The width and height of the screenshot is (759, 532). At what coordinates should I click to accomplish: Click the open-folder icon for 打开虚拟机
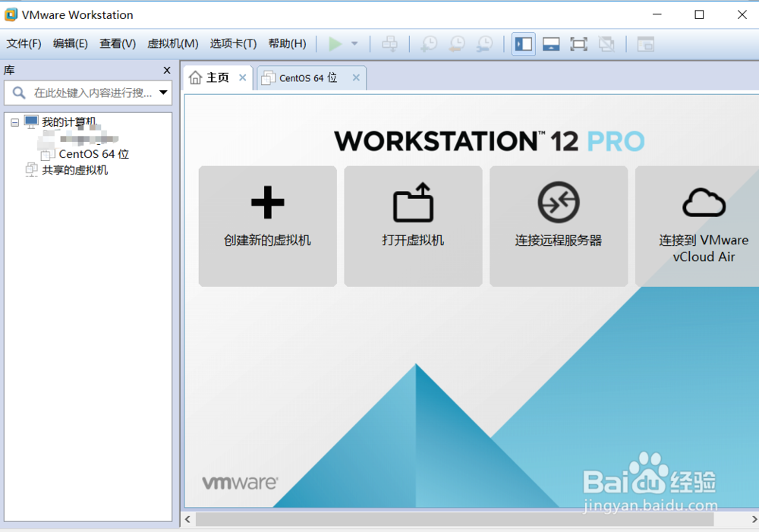coord(413,202)
